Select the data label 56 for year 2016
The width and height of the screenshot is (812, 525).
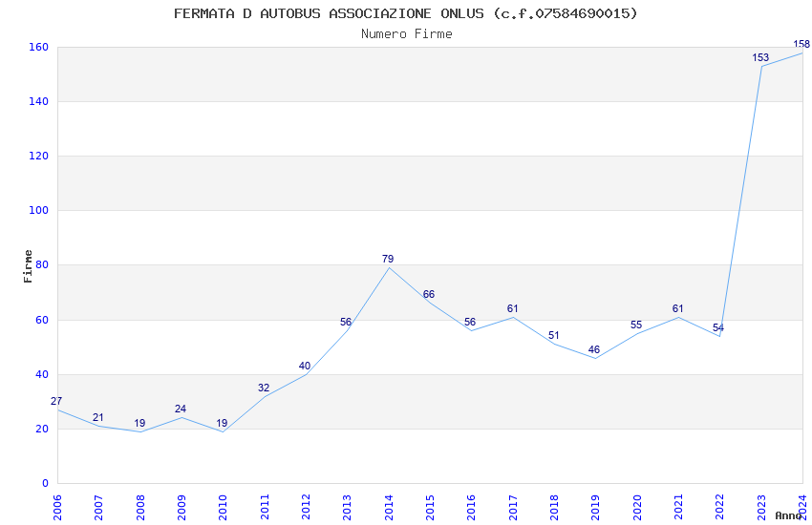[x=470, y=322]
